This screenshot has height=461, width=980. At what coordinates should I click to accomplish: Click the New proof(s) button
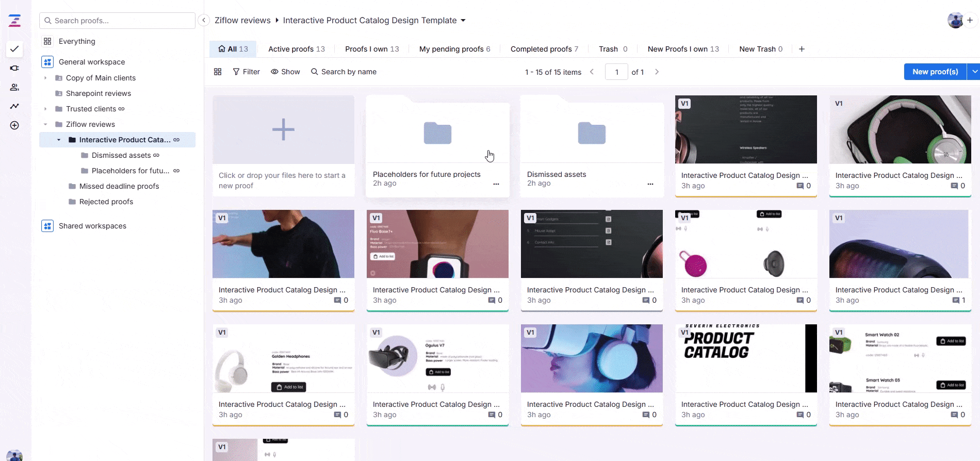click(x=935, y=72)
